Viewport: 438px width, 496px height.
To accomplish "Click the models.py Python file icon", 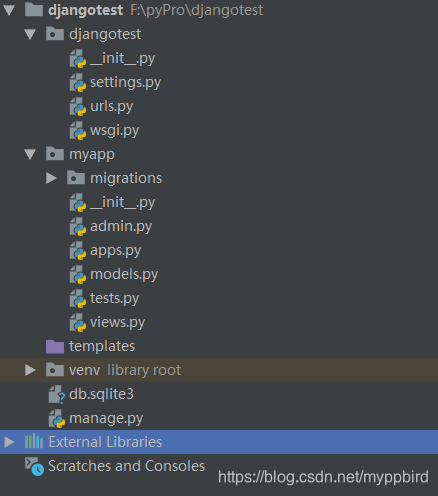I will click(x=78, y=275).
